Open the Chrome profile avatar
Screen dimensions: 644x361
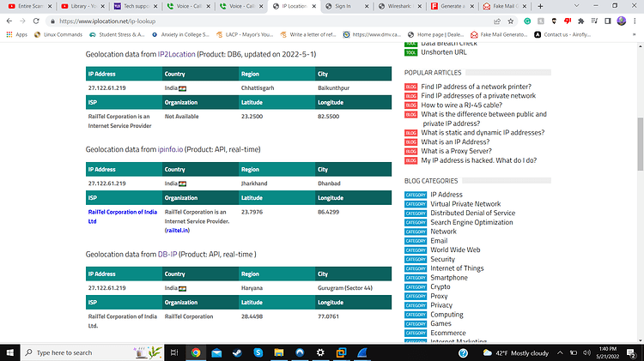[622, 21]
